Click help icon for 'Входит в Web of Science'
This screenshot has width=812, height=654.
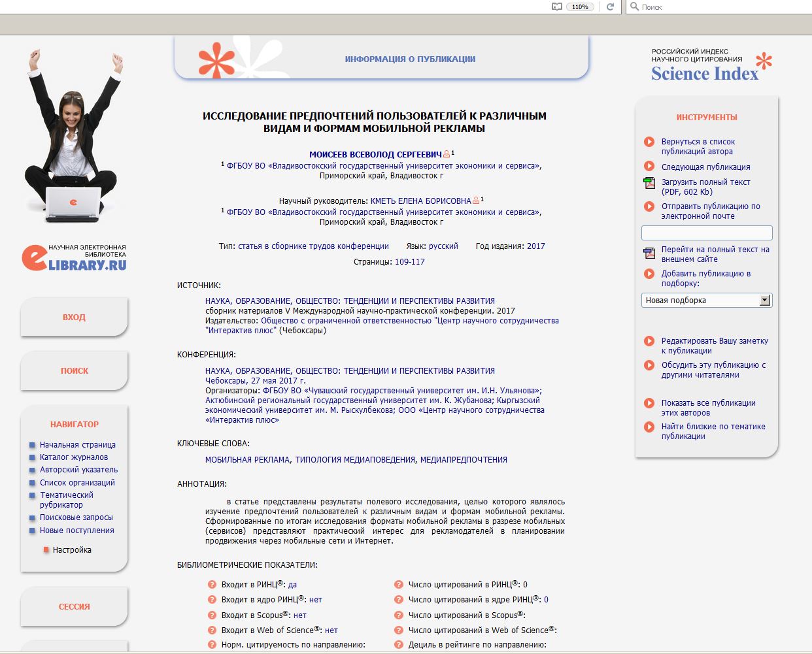(x=212, y=630)
